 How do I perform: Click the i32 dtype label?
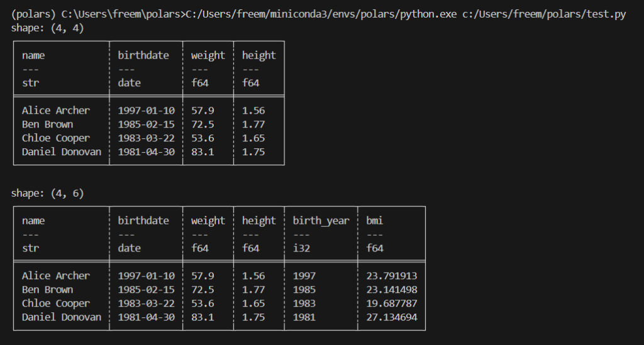tap(301, 248)
